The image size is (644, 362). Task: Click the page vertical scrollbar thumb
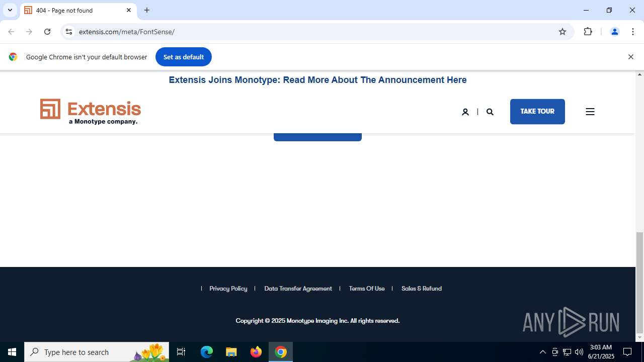639,282
